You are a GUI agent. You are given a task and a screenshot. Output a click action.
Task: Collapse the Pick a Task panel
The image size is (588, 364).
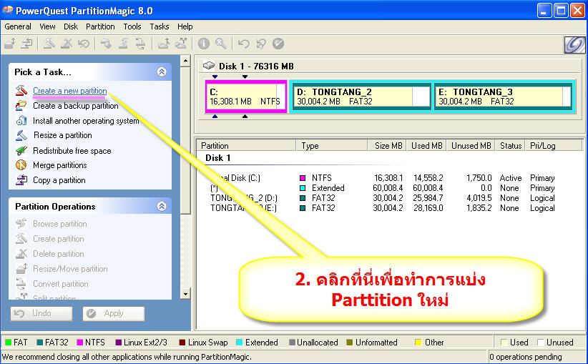162,72
